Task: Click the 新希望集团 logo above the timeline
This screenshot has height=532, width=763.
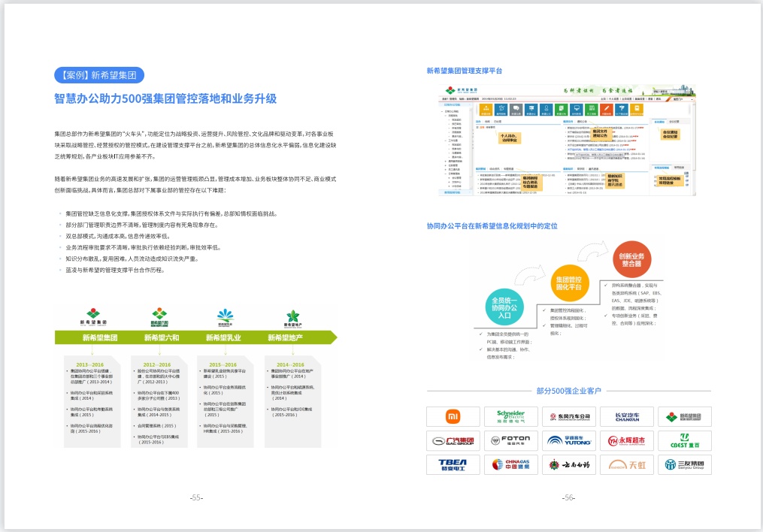Action: pyautogui.click(x=93, y=317)
